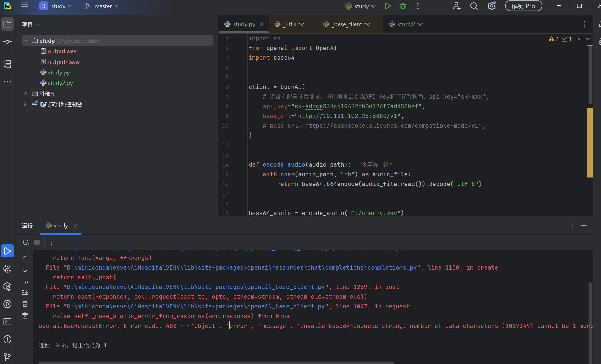Jump to previous highlighted problem
Screen dimensions: 601x364
pyautogui.click(x=578, y=39)
